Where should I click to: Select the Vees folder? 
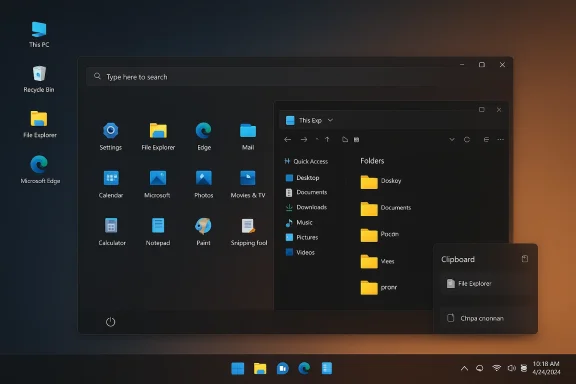point(378,262)
